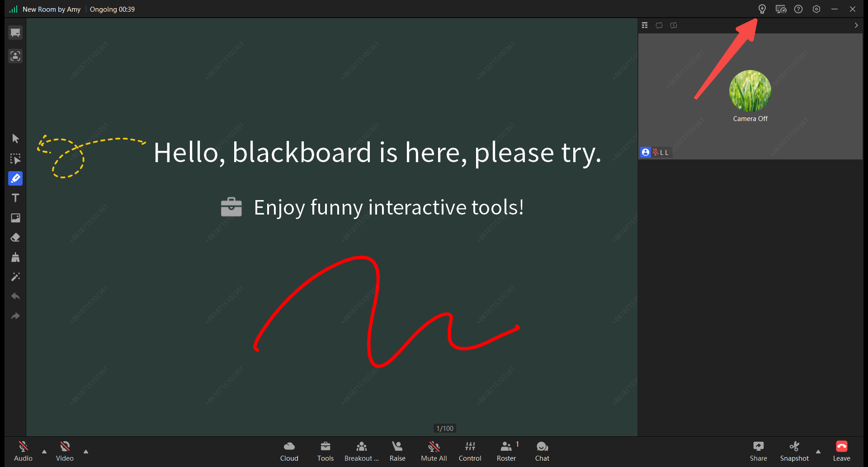Image resolution: width=868 pixels, height=467 pixels.
Task: Click the timed rotation icon in video panel
Action: click(674, 25)
